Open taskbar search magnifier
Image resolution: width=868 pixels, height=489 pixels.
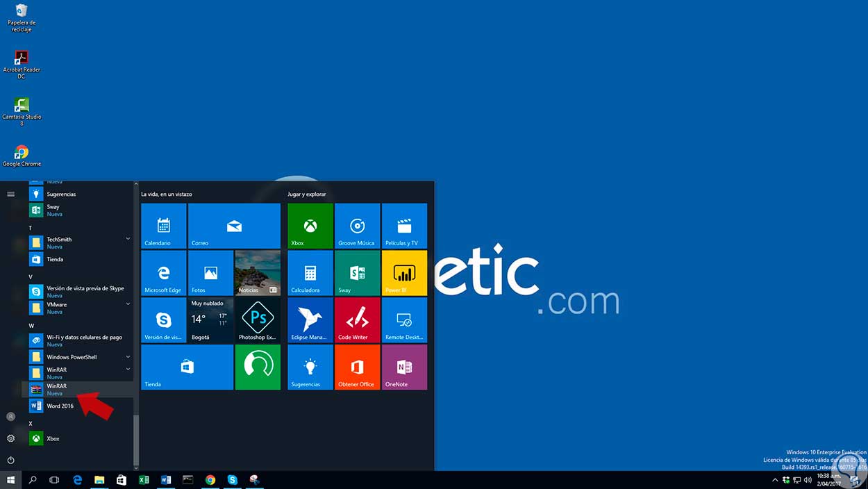[x=33, y=480]
